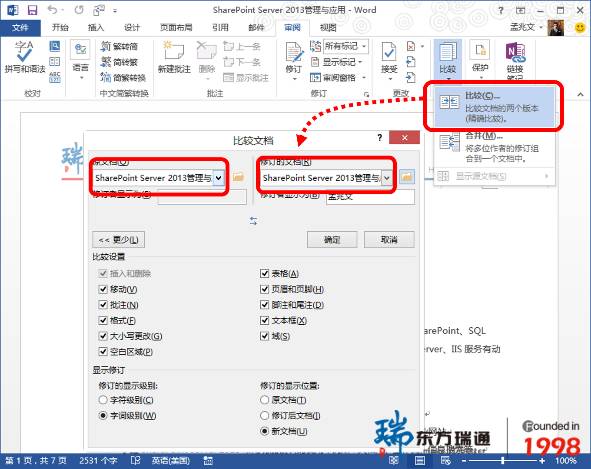Click the 拼写和语法 spelling check icon
The image size is (591, 469).
pyautogui.click(x=24, y=52)
